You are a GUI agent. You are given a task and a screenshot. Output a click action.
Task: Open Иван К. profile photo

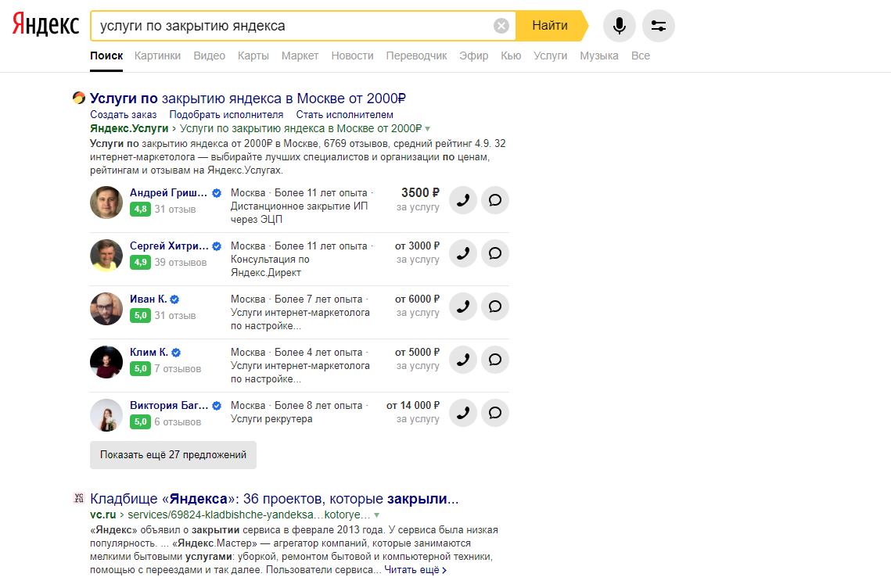106,309
